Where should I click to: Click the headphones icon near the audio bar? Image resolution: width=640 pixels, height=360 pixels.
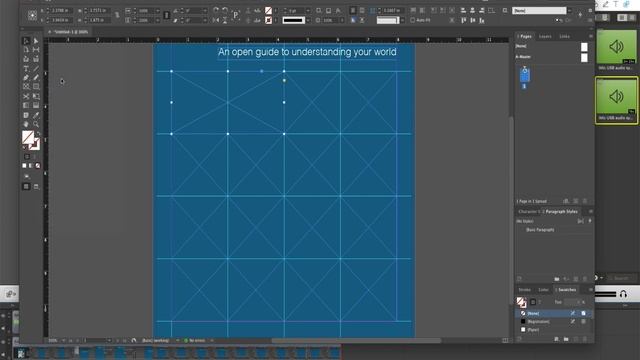tap(623, 293)
